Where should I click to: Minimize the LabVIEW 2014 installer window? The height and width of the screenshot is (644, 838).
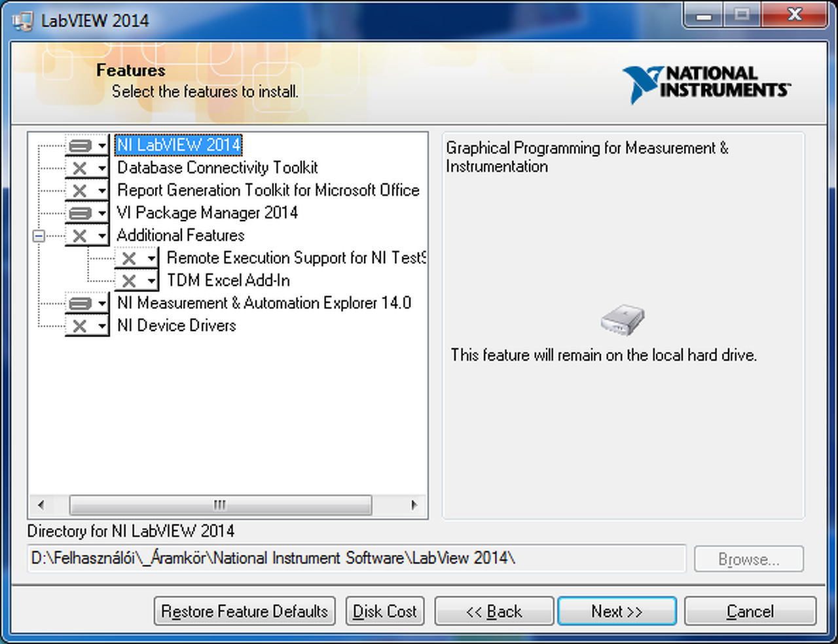(x=704, y=15)
